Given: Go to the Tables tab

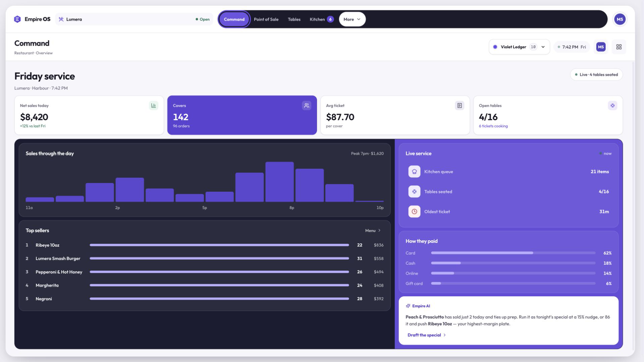Looking at the screenshot, I should [x=294, y=19].
